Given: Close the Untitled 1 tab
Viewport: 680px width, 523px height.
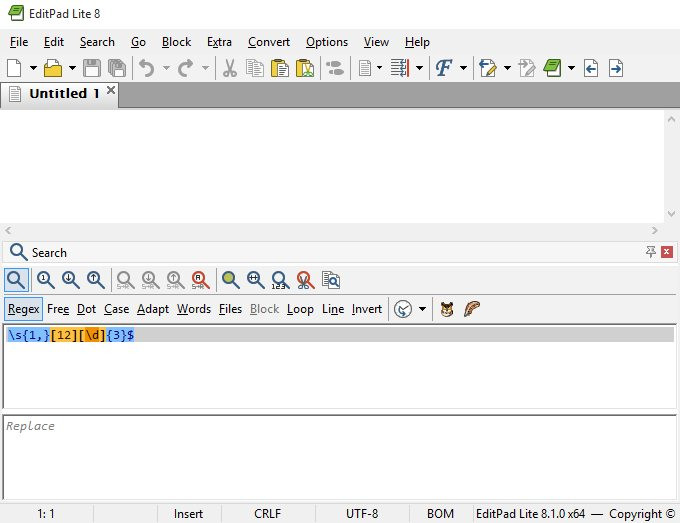Looking at the screenshot, I should coord(111,90).
